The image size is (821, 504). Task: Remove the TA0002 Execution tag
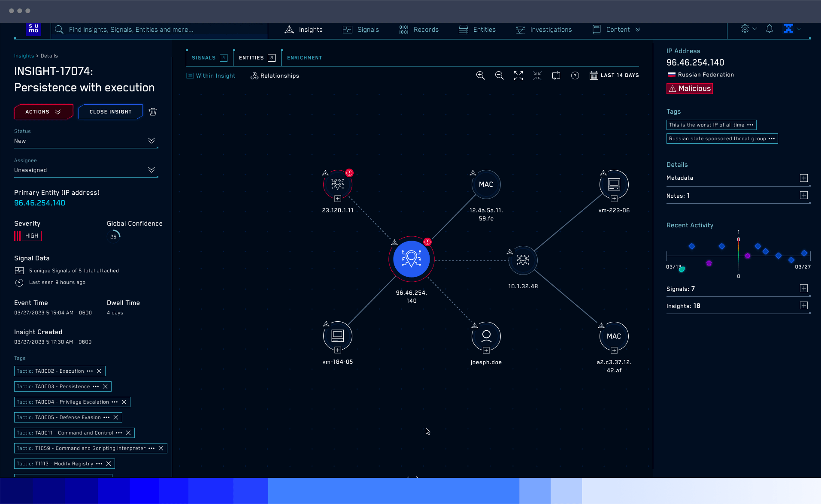click(99, 371)
